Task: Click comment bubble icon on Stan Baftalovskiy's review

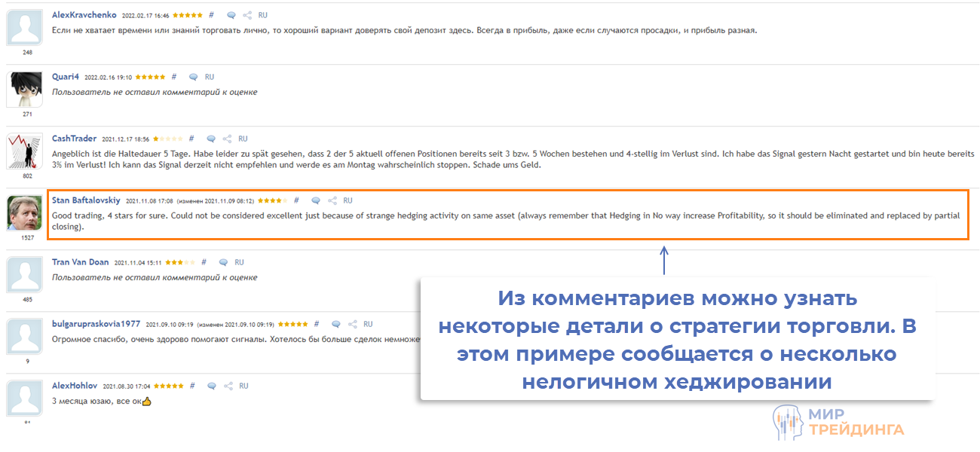Action: click(316, 201)
